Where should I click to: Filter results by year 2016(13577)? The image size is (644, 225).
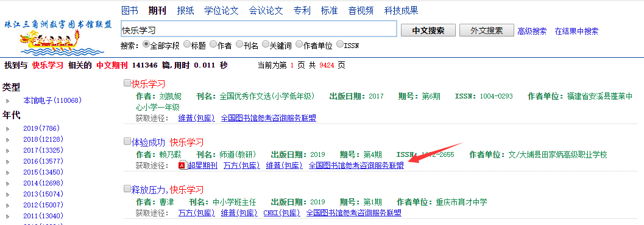coord(43,161)
